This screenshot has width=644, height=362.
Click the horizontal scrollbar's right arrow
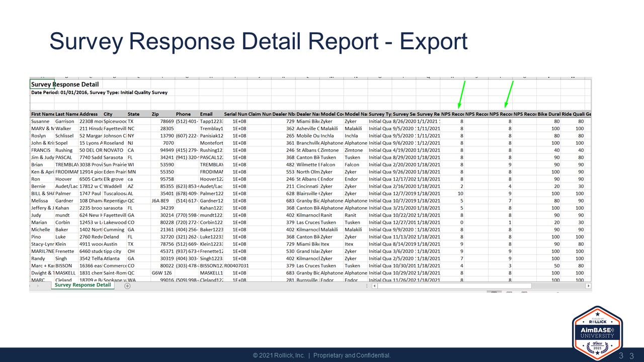(588, 286)
